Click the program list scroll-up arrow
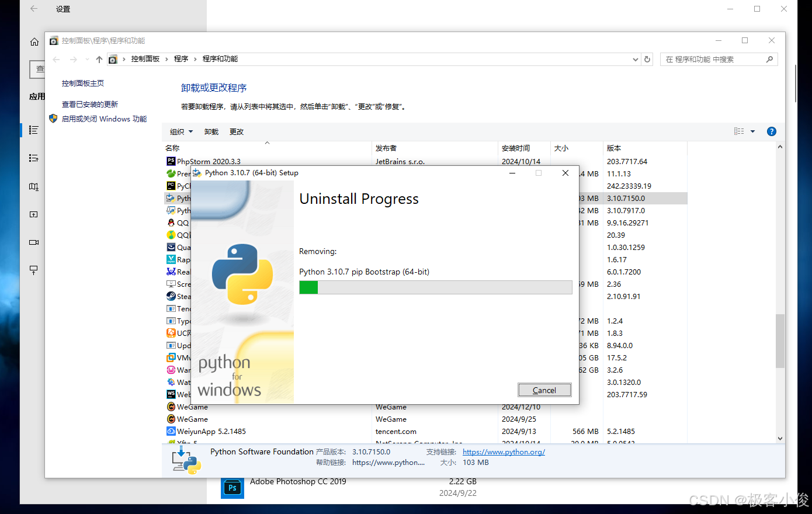This screenshot has width=812, height=514. [780, 147]
